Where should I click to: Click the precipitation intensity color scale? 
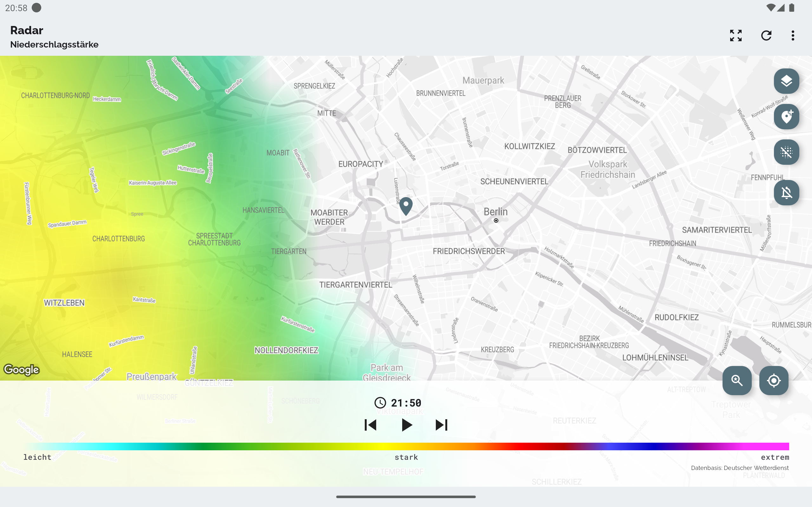406,446
